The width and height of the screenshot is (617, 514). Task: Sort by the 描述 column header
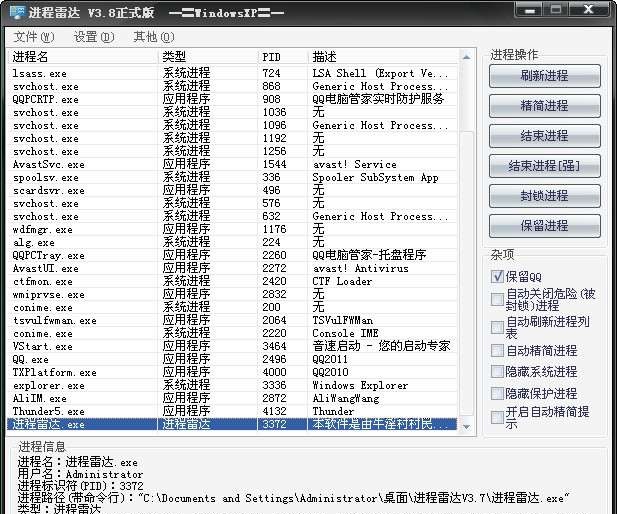point(383,57)
